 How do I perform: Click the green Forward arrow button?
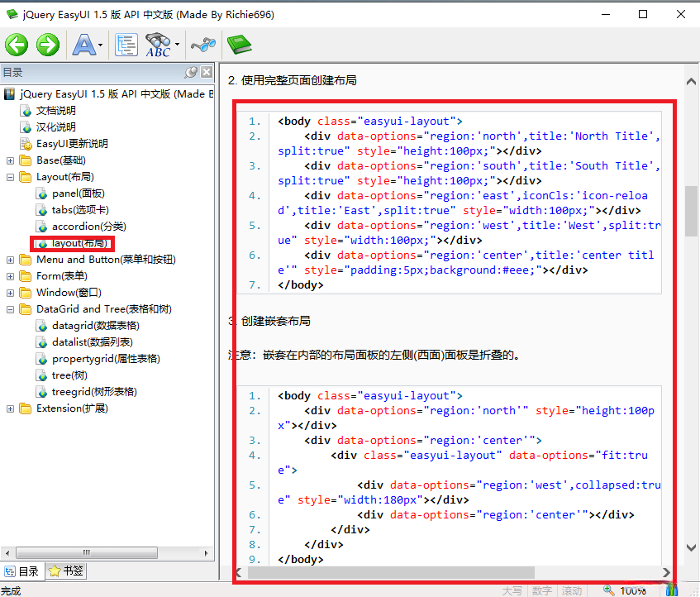pyautogui.click(x=47, y=45)
